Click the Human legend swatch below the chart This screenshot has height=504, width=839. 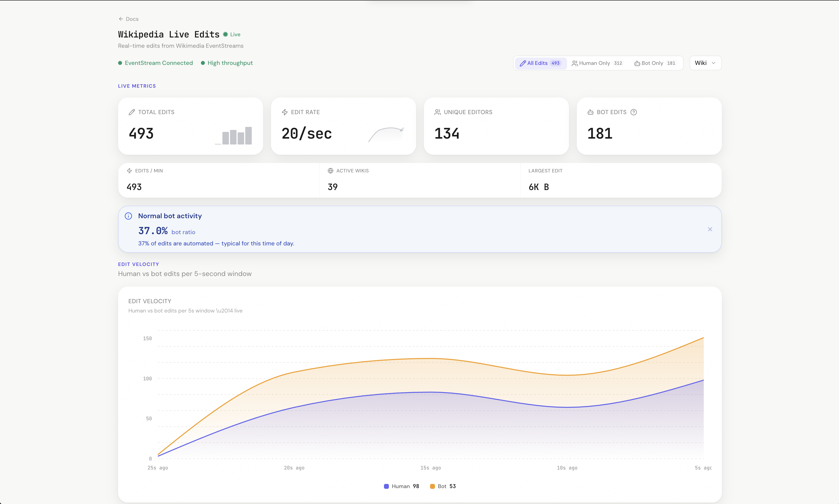tap(386, 486)
